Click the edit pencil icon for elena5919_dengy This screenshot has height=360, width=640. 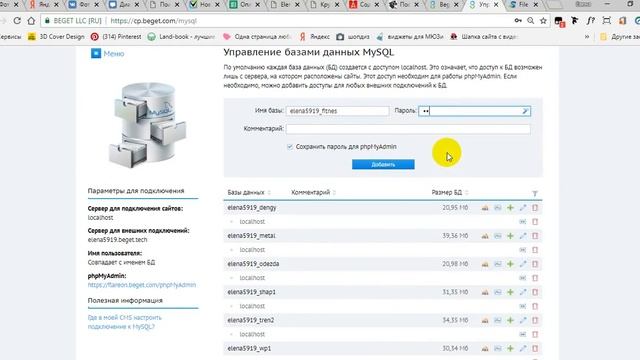tap(523, 208)
